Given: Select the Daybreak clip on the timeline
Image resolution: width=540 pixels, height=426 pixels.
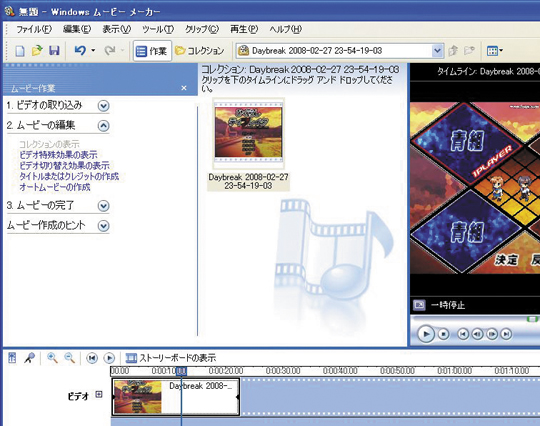Looking at the screenshot, I should pyautogui.click(x=176, y=396).
